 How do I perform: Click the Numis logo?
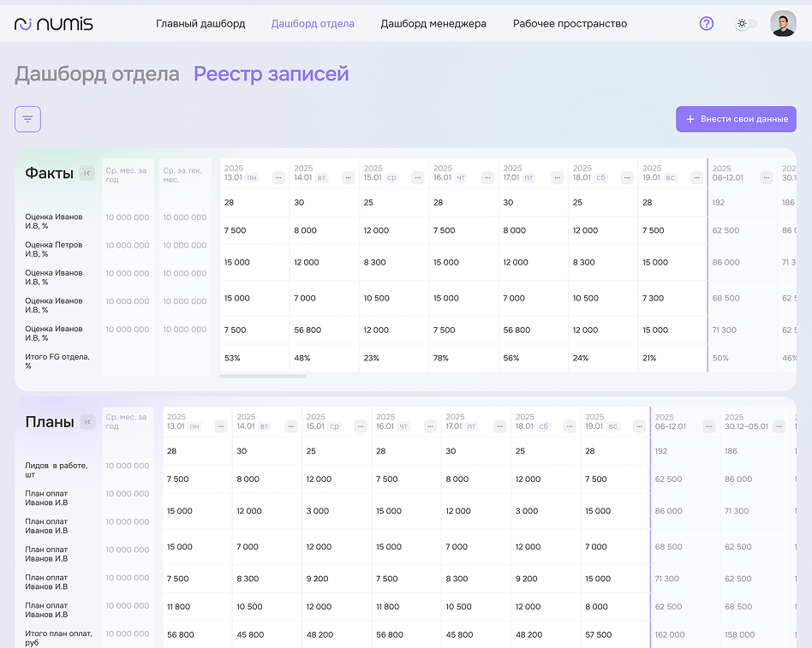point(54,24)
